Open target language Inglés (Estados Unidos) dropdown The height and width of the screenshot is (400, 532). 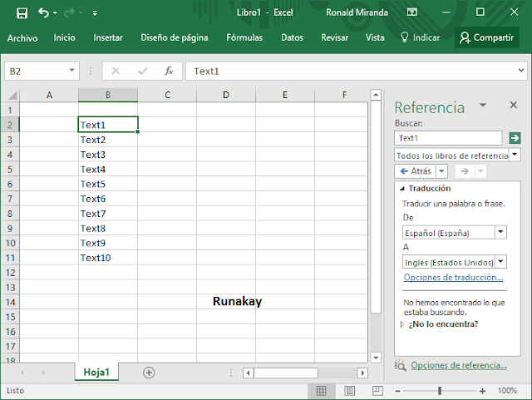(x=500, y=262)
